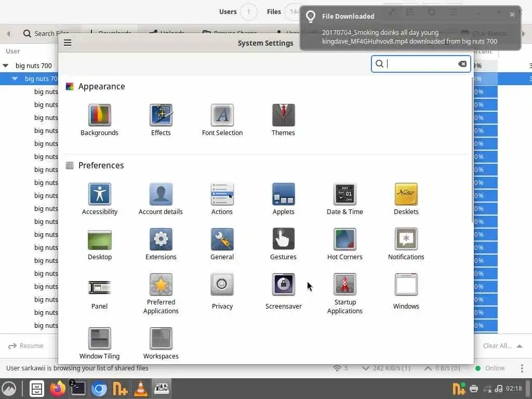Open the status bar three-dot menu
The image size is (532, 399).
pyautogui.click(x=522, y=368)
